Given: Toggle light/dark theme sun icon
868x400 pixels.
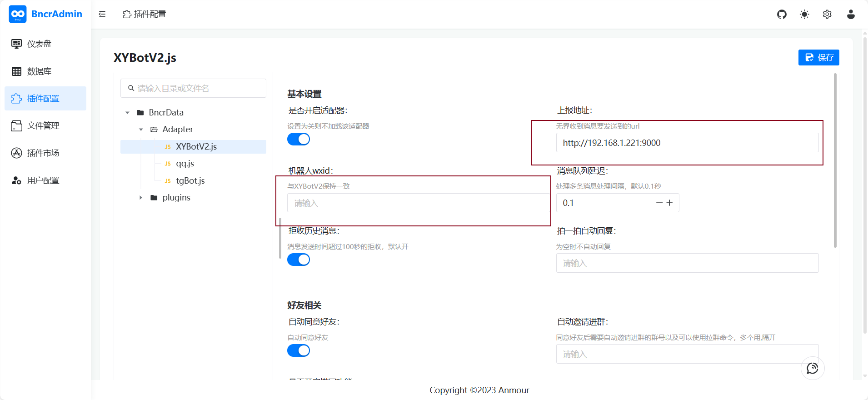Looking at the screenshot, I should (804, 14).
